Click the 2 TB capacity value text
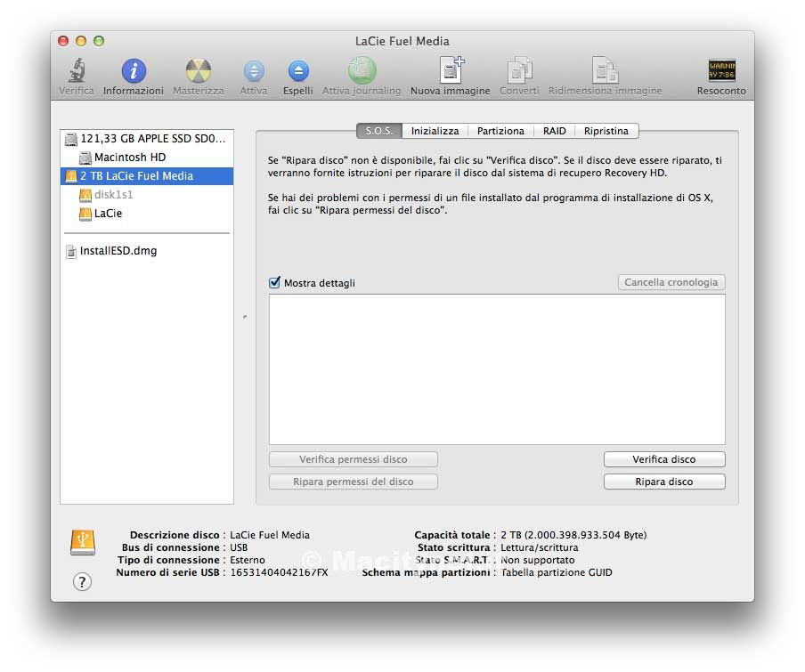Image resolution: width=805 pixels, height=672 pixels. point(573,535)
